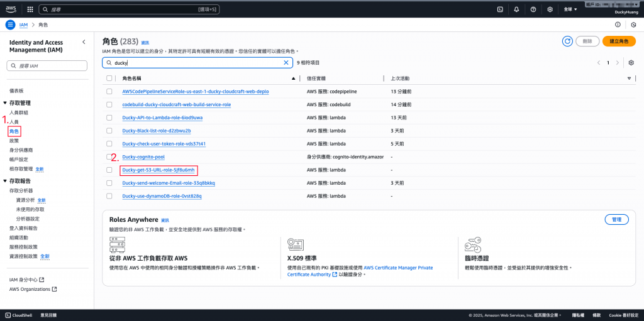The width and height of the screenshot is (644, 321).
Task: Open the settings gear in top bar
Action: [x=550, y=9]
